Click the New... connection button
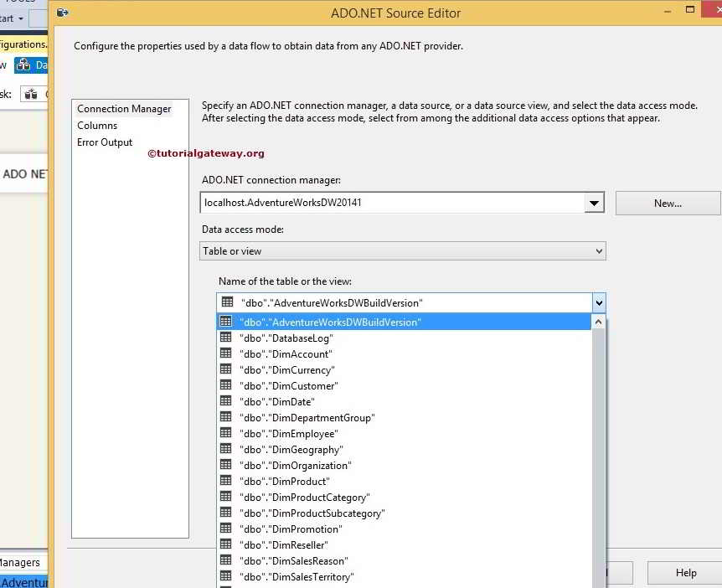 tap(668, 203)
